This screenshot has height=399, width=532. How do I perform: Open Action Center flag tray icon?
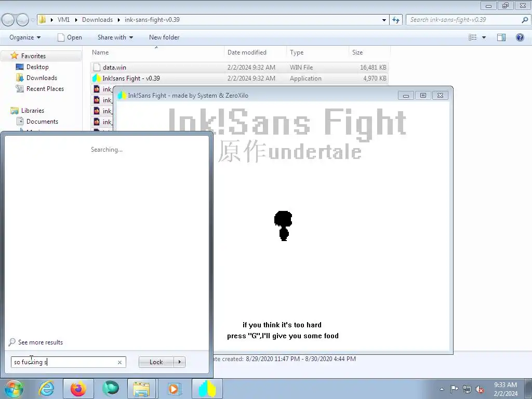[454, 389]
